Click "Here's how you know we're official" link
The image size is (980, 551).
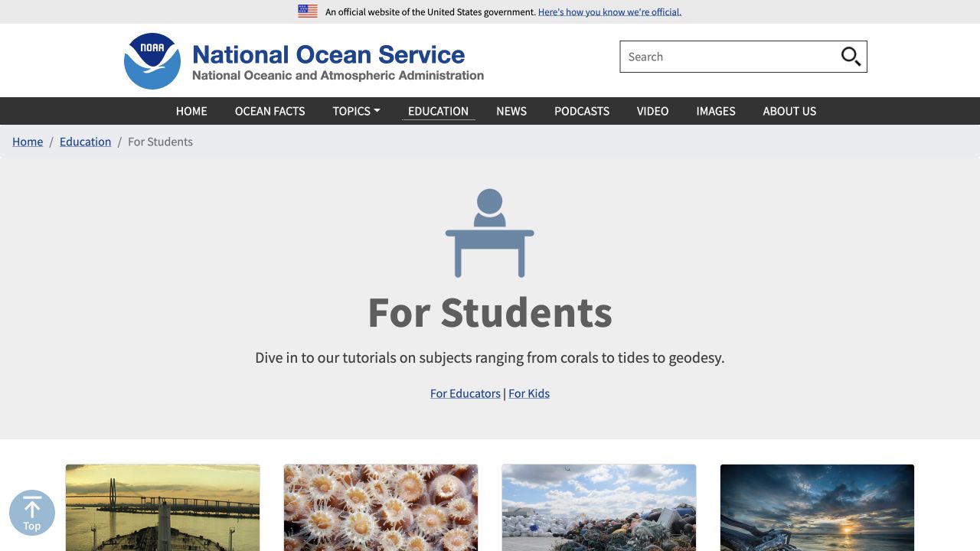point(609,11)
